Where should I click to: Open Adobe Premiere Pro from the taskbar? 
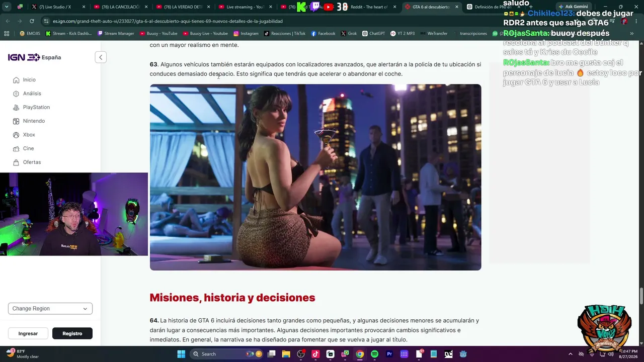(389, 354)
